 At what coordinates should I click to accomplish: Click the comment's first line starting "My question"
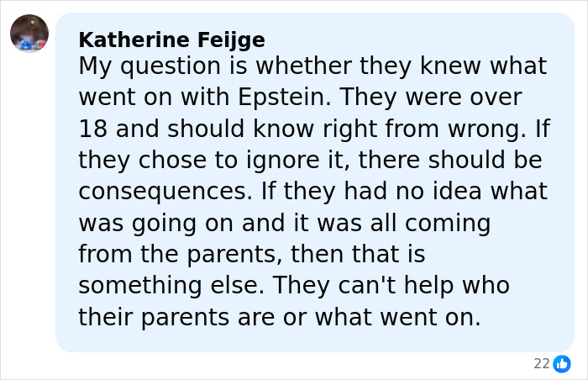pyautogui.click(x=312, y=66)
